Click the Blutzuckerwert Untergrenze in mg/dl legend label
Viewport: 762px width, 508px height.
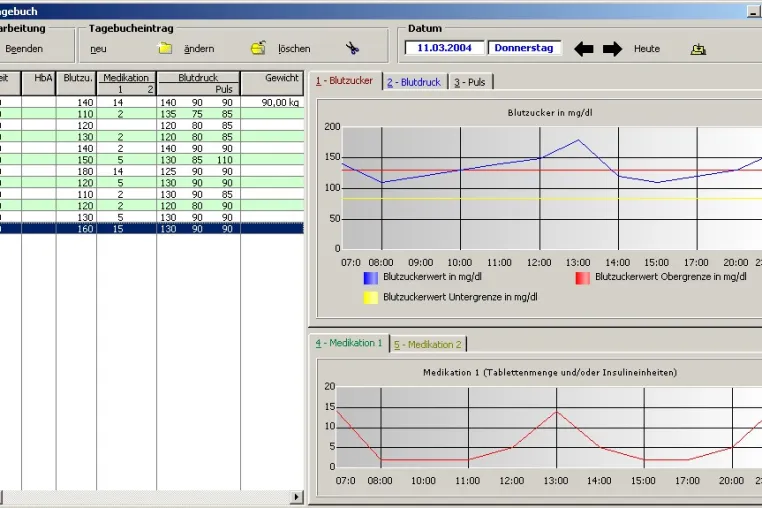click(460, 297)
